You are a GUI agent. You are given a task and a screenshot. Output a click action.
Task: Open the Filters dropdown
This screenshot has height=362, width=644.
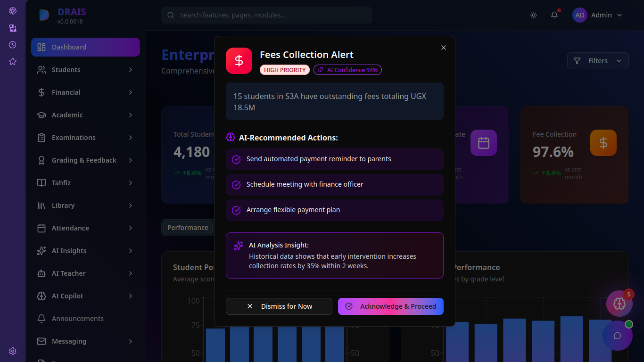tap(598, 61)
